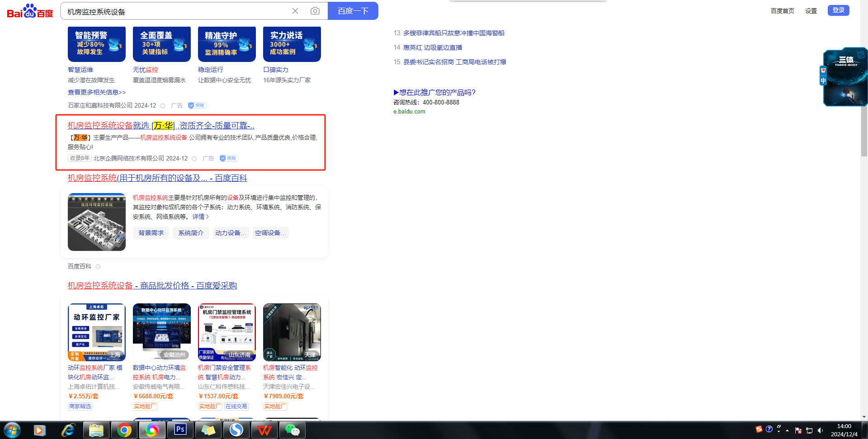Select the 背景需求 tag
The width and height of the screenshot is (868, 439).
(151, 233)
